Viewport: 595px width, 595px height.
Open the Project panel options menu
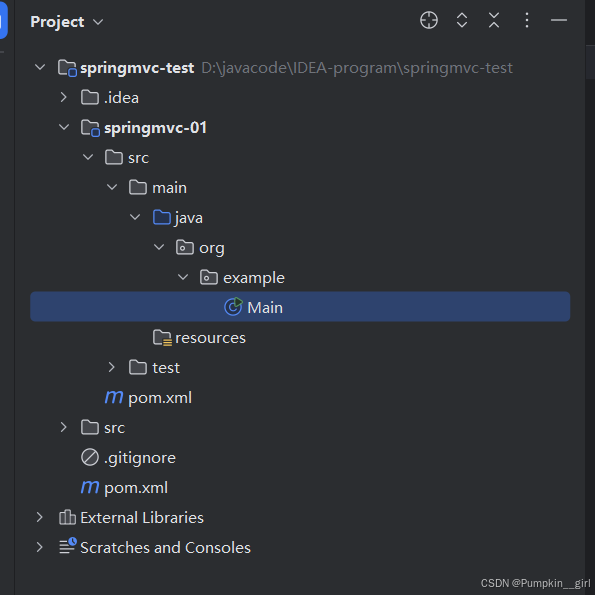527,20
